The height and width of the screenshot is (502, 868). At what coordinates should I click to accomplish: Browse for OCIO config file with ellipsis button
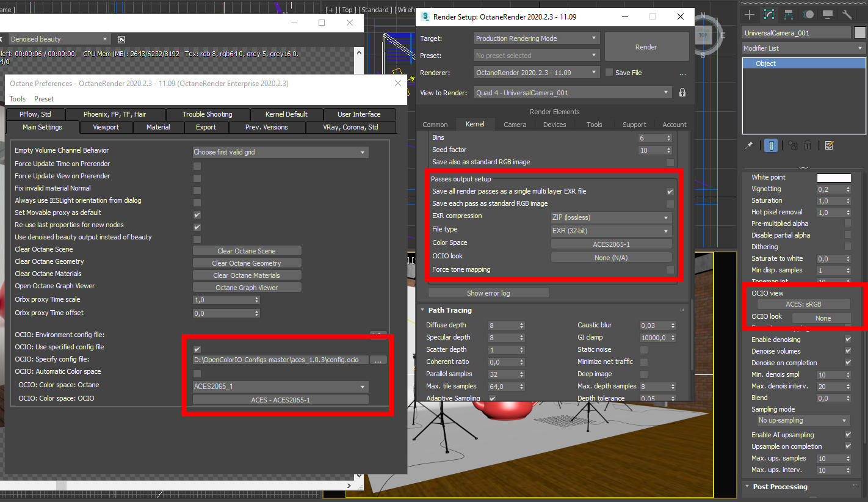pos(378,360)
